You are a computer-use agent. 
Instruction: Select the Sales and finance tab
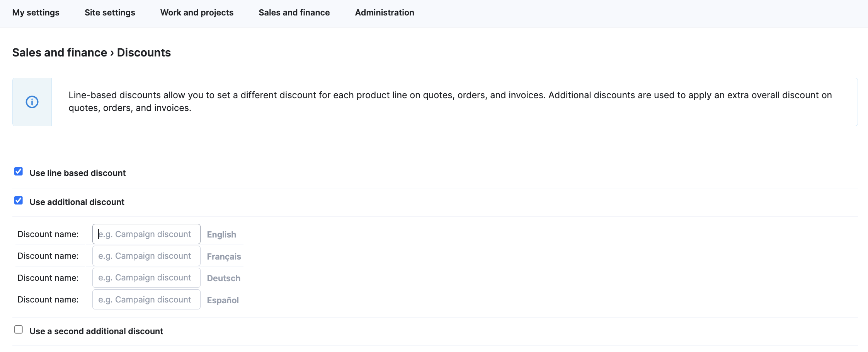click(x=294, y=13)
